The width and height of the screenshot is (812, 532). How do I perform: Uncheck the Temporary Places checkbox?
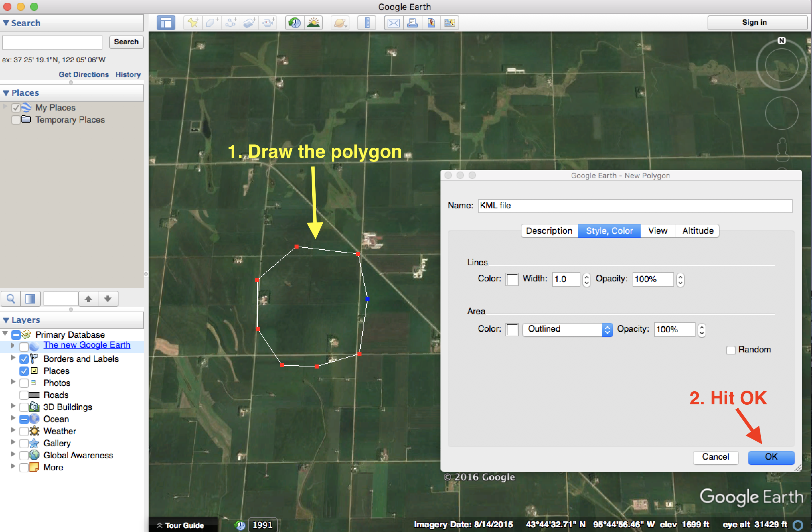(x=15, y=120)
